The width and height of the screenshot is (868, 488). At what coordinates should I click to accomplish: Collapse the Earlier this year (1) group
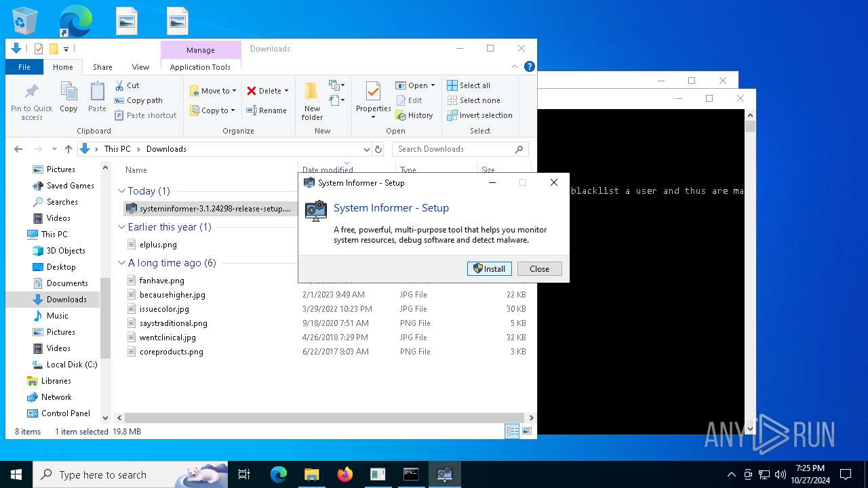coord(122,227)
